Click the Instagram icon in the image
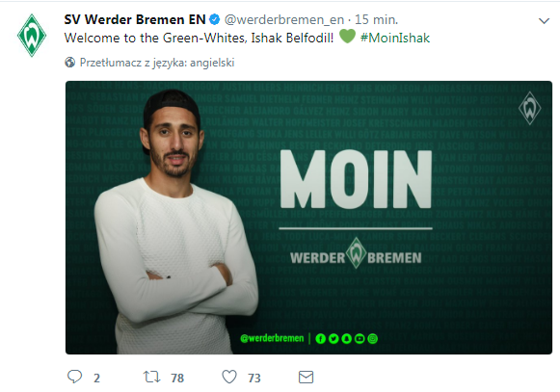560x392 pixels. 372,338
